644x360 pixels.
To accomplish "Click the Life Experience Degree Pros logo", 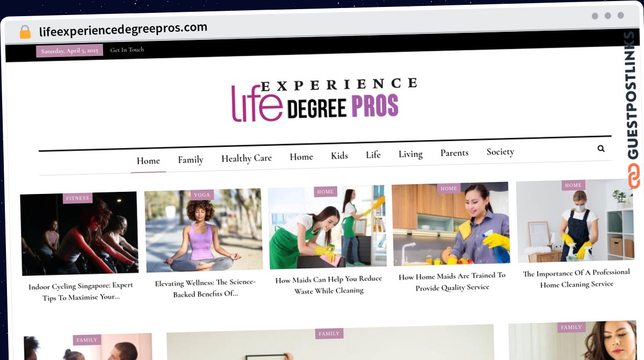I will [x=324, y=100].
